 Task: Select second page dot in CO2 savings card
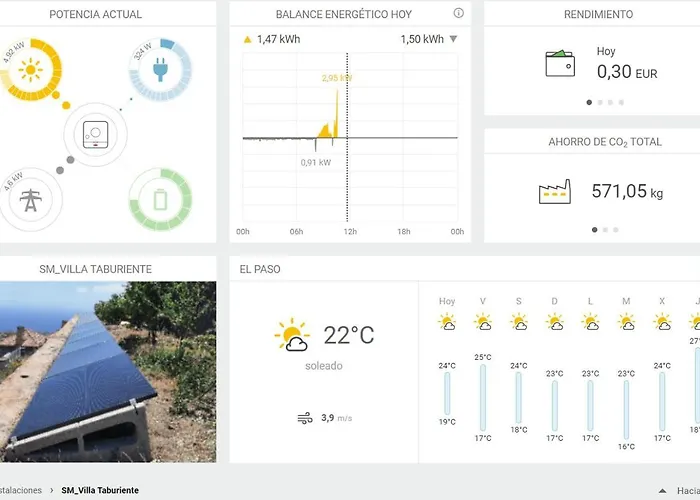[605, 229]
